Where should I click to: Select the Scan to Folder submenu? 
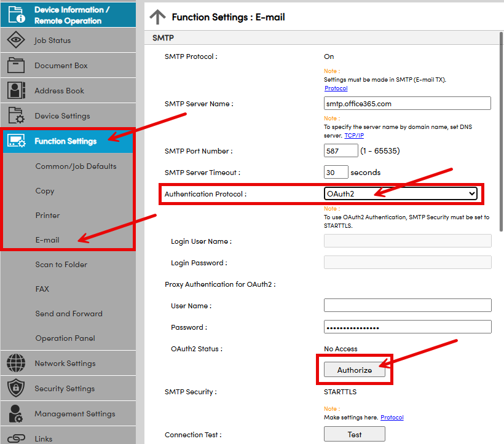click(61, 265)
